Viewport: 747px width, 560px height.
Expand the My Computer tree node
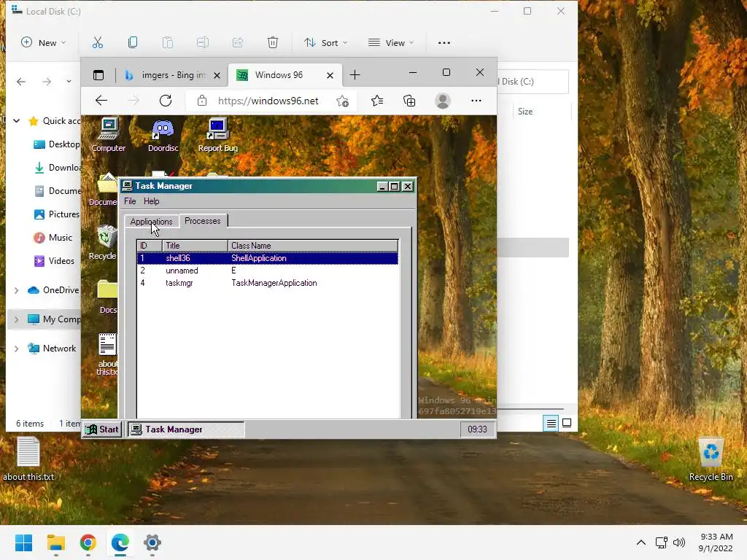pos(17,319)
